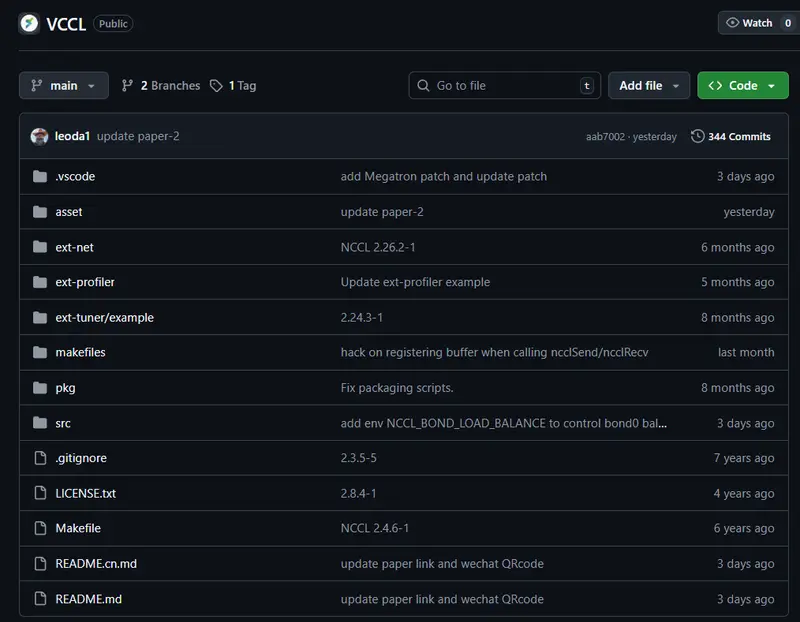This screenshot has height=622, width=800.
Task: Expand the Add file dropdown
Action: tap(648, 86)
